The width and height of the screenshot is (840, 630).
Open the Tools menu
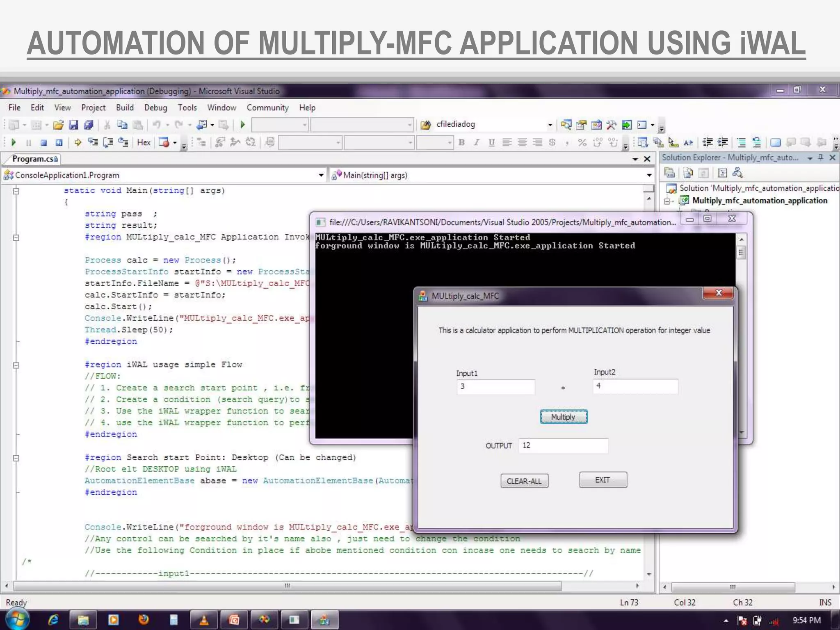[x=187, y=107]
